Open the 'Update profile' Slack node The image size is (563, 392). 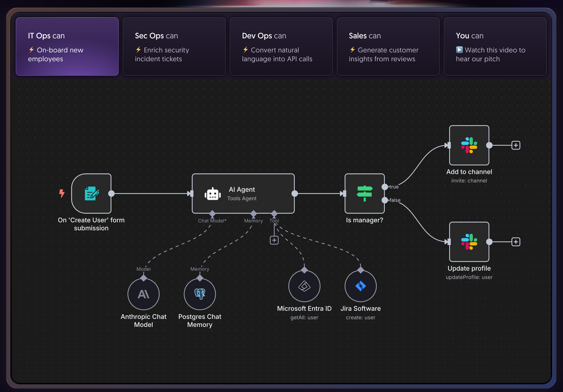point(469,242)
